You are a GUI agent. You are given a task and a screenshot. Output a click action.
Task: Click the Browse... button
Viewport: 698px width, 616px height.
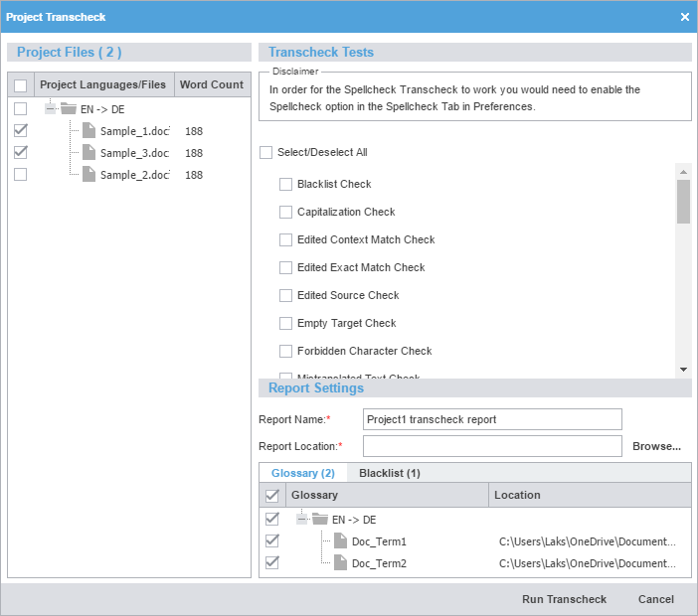[656, 446]
